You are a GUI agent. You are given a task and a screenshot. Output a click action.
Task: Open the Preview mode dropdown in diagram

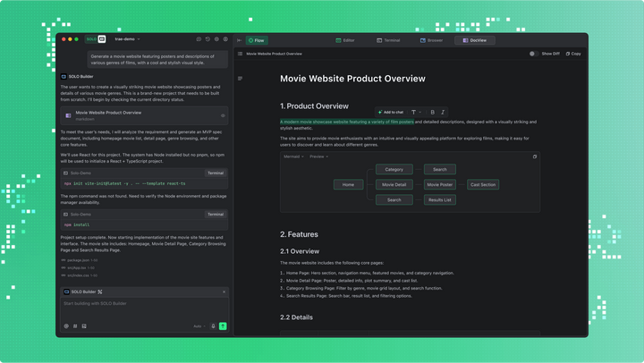point(318,156)
